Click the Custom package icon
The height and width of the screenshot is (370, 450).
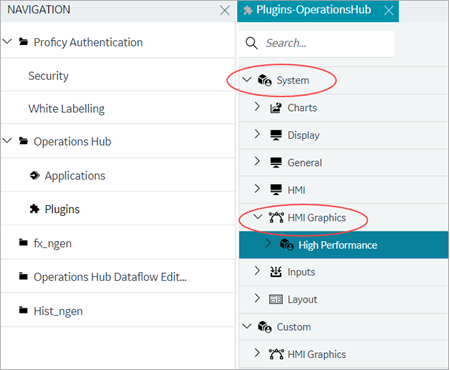(x=265, y=327)
